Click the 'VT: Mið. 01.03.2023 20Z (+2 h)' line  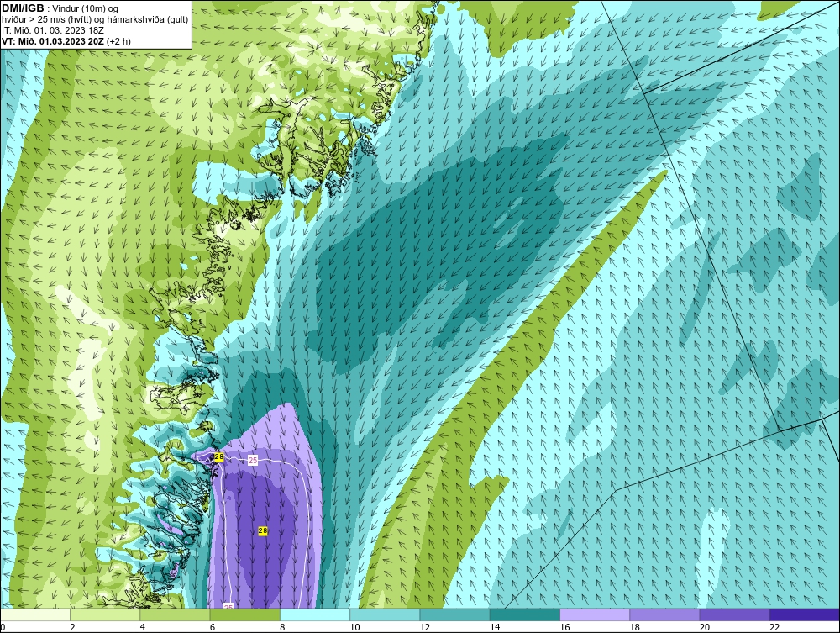[x=66, y=41]
